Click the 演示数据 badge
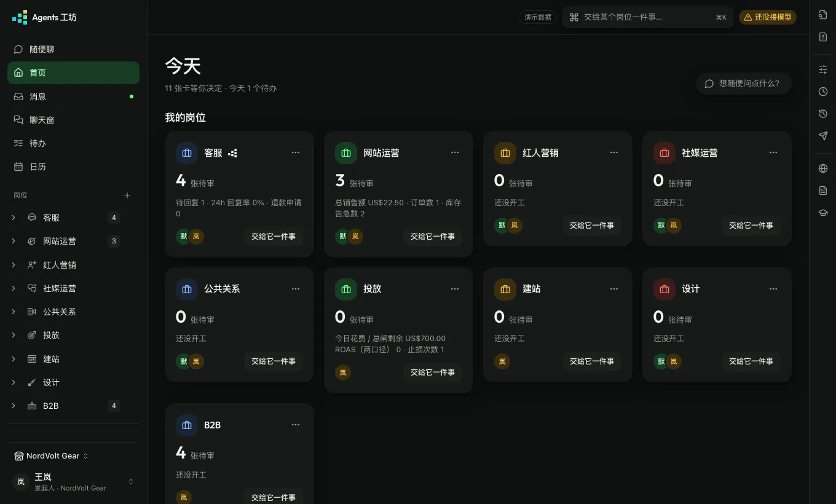This screenshot has width=836, height=504. [537, 17]
